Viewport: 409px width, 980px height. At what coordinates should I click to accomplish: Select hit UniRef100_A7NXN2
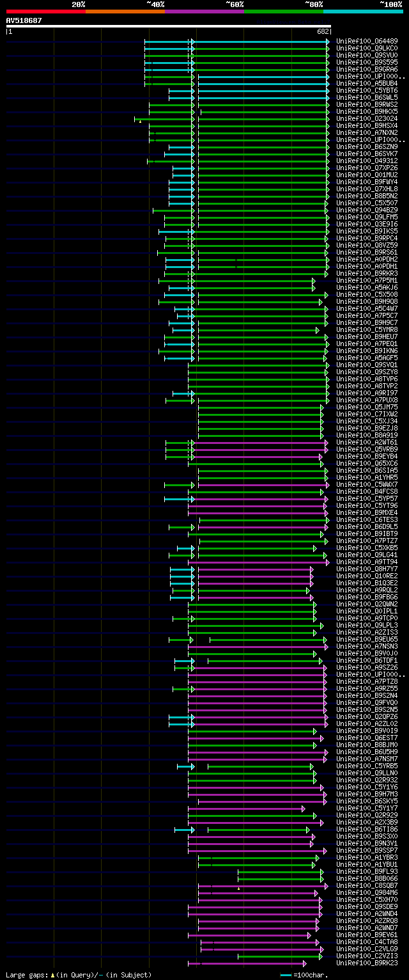(x=367, y=132)
